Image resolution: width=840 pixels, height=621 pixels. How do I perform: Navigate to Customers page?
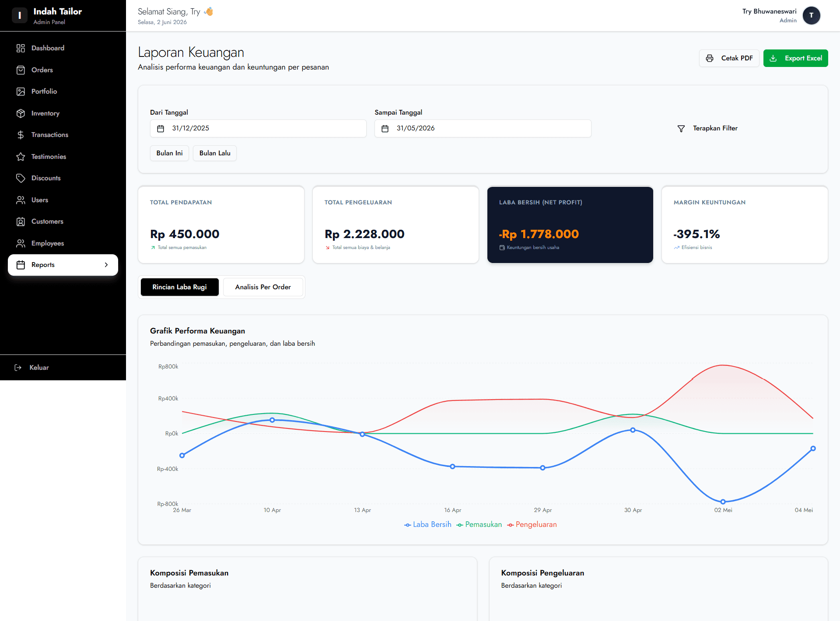[x=63, y=221]
